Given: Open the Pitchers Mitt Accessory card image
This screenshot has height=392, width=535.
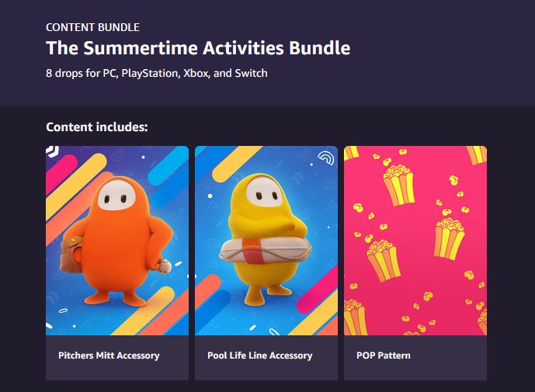Looking at the screenshot, I should (x=117, y=241).
